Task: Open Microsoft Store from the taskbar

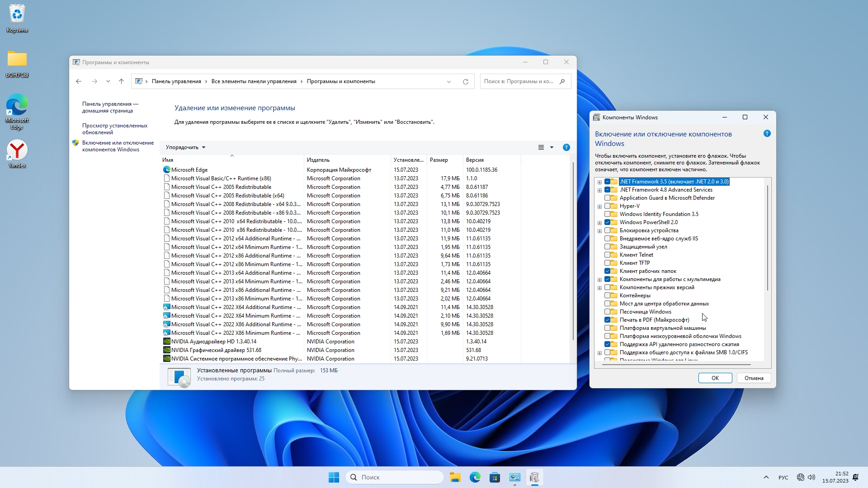Action: click(x=495, y=477)
